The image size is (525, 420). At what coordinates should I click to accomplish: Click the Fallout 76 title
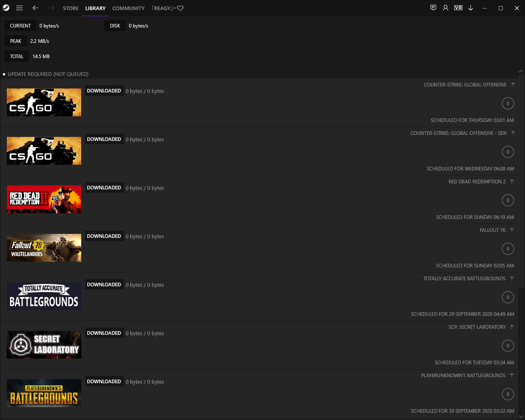[492, 230]
